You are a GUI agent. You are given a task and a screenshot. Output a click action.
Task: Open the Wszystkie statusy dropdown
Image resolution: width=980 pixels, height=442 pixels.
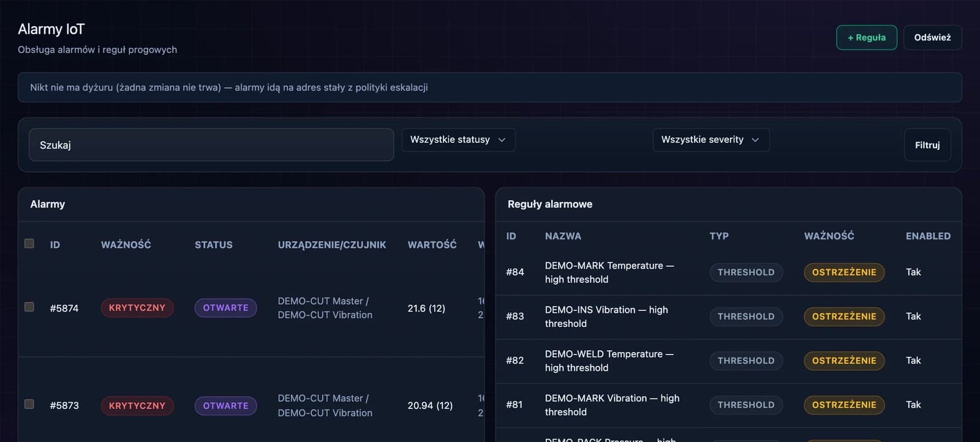[458, 140]
